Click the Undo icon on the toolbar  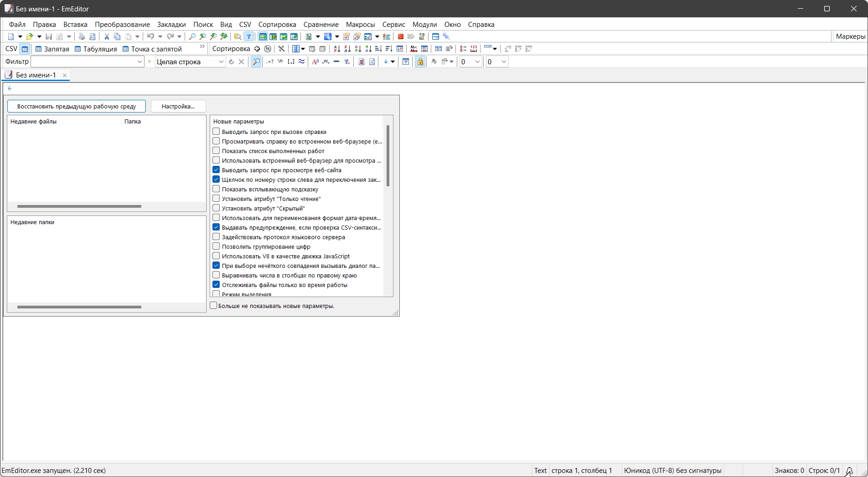(151, 36)
